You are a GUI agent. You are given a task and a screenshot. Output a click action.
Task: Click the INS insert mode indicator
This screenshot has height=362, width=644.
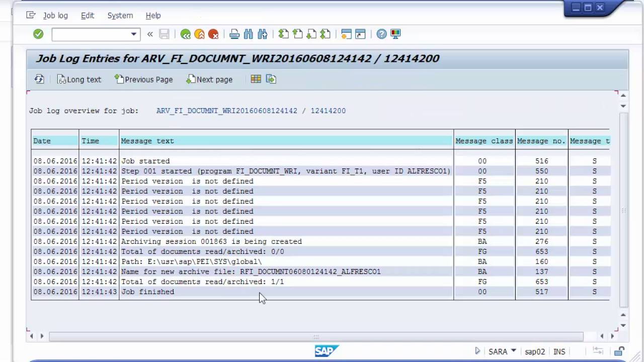[x=559, y=351]
